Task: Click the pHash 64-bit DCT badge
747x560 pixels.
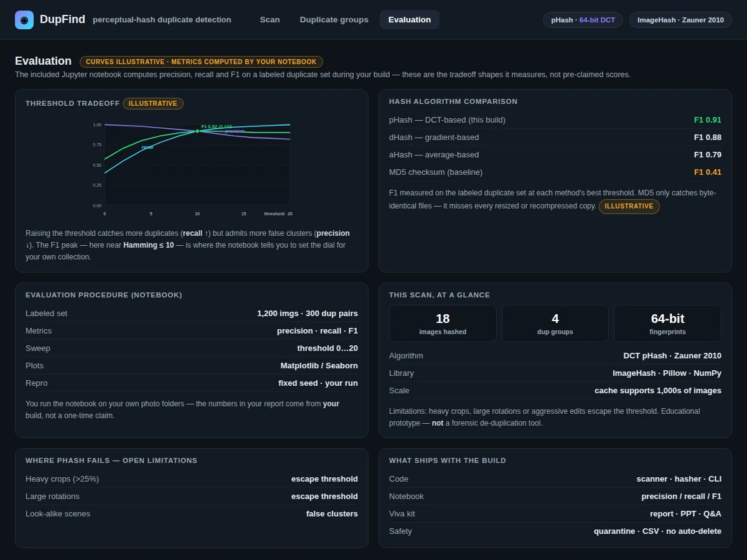Action: (583, 20)
